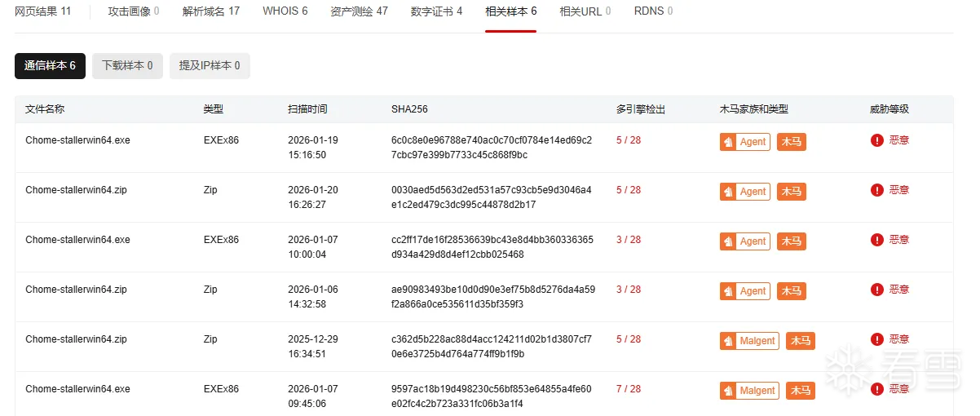The image size is (980, 416).
Task: Select SHA256 hash starting 6c0c8e0e96788e
Action: (492, 148)
